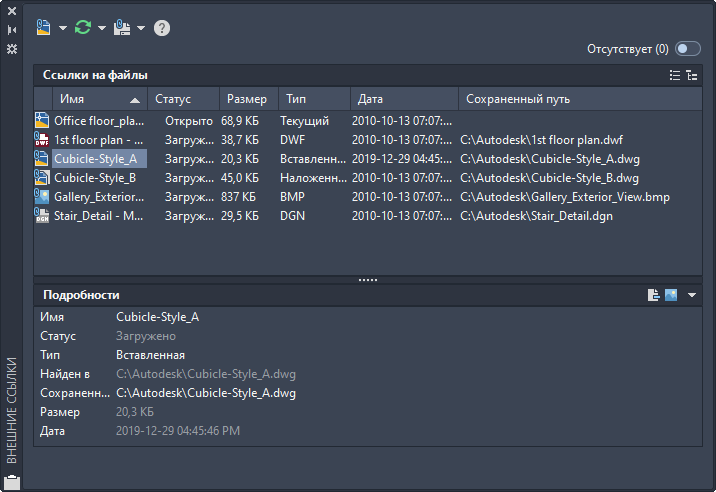Image resolution: width=716 pixels, height=492 pixels.
Task: Expand the Attach file dropdown arrow
Action: tap(63, 28)
